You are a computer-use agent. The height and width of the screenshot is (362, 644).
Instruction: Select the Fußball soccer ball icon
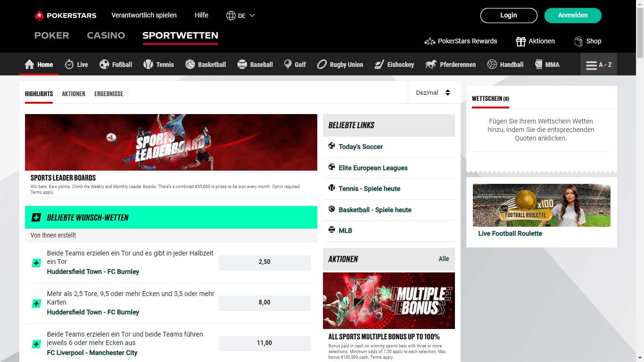(x=104, y=64)
